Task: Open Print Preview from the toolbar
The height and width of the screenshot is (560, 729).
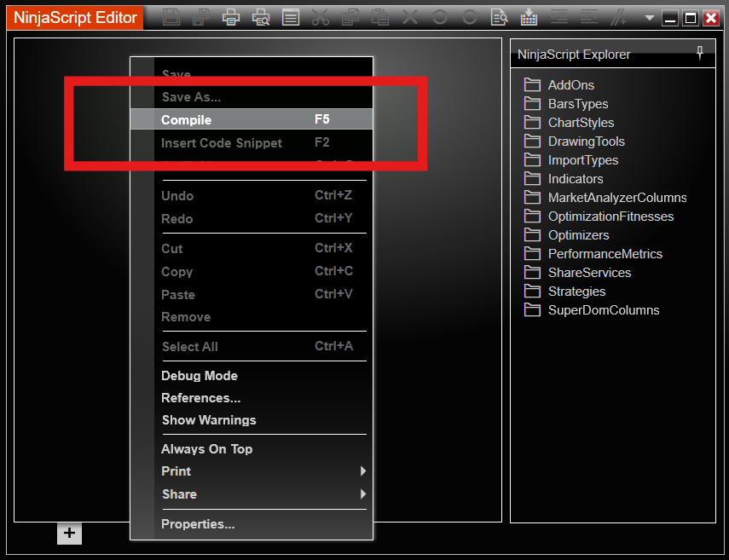Action: click(261, 17)
